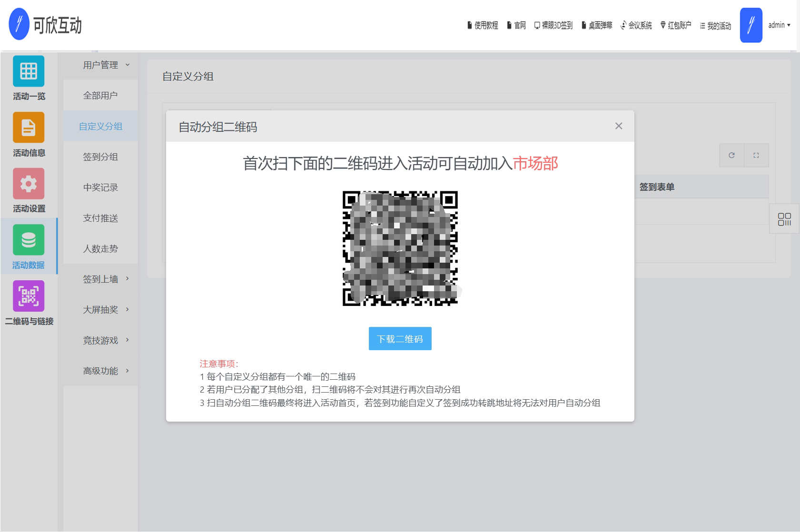
Task: Click the 自定义分组 page title
Action: 188,76
